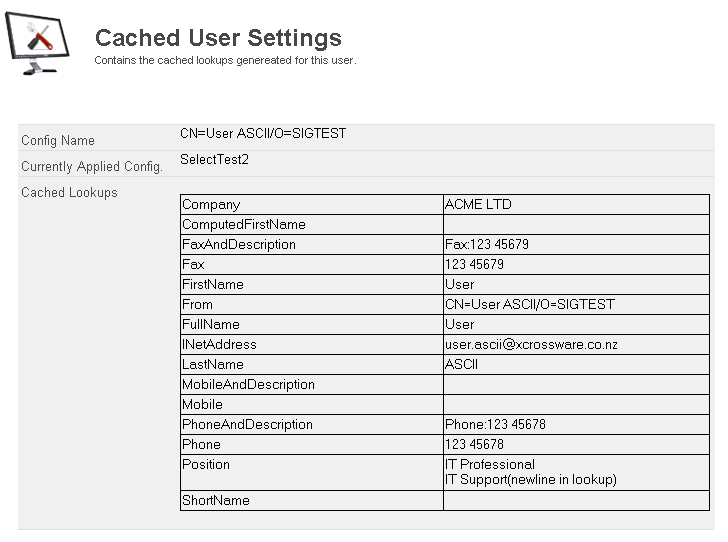This screenshot has width=728, height=542.
Task: Select the ACME LTD value cell
Action: click(478, 205)
